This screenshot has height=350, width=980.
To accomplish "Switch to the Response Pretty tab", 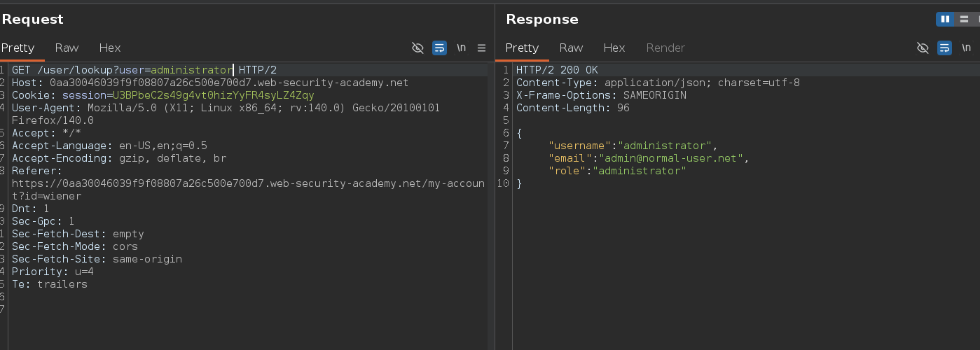I will (x=522, y=48).
